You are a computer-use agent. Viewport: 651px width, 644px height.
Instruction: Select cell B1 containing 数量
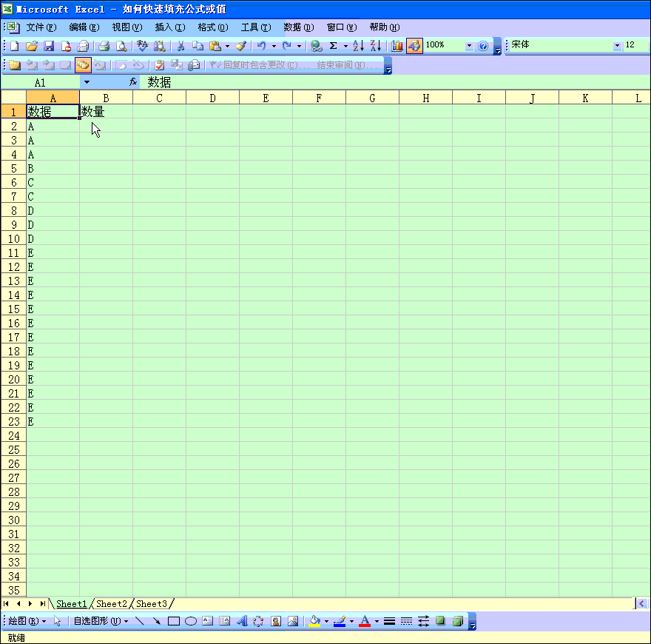[x=106, y=112]
